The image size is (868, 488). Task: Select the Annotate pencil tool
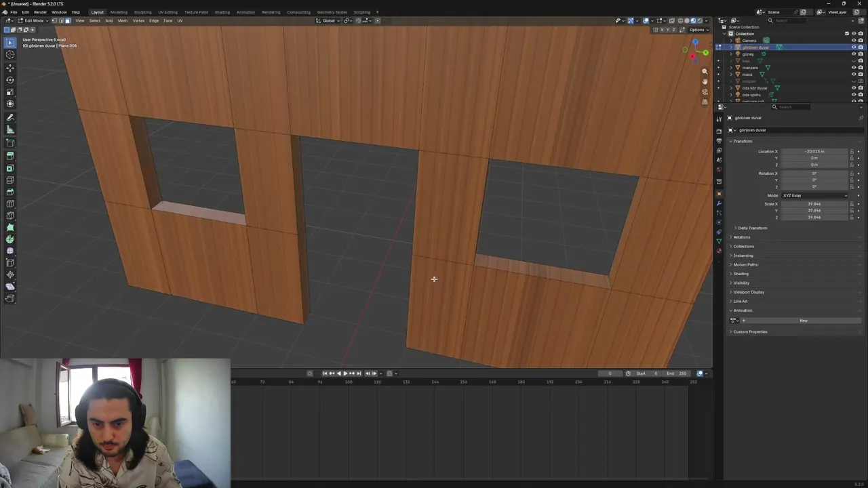[x=10, y=118]
